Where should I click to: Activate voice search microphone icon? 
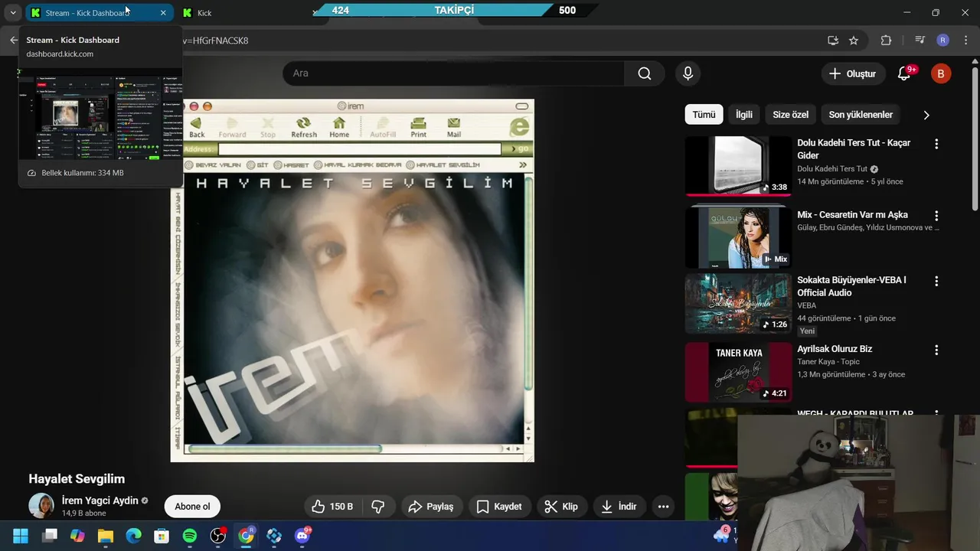(x=688, y=73)
